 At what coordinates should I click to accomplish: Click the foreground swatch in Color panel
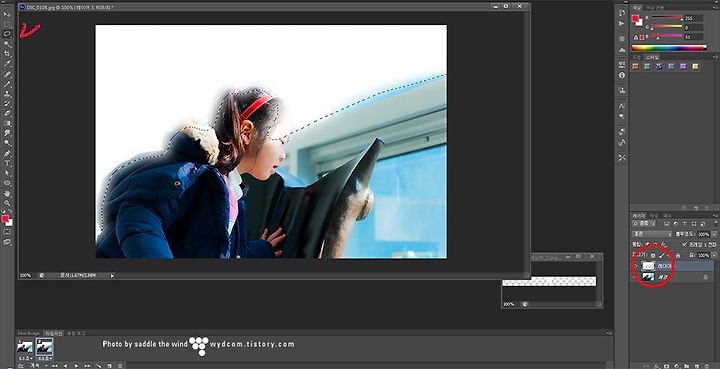pyautogui.click(x=635, y=18)
